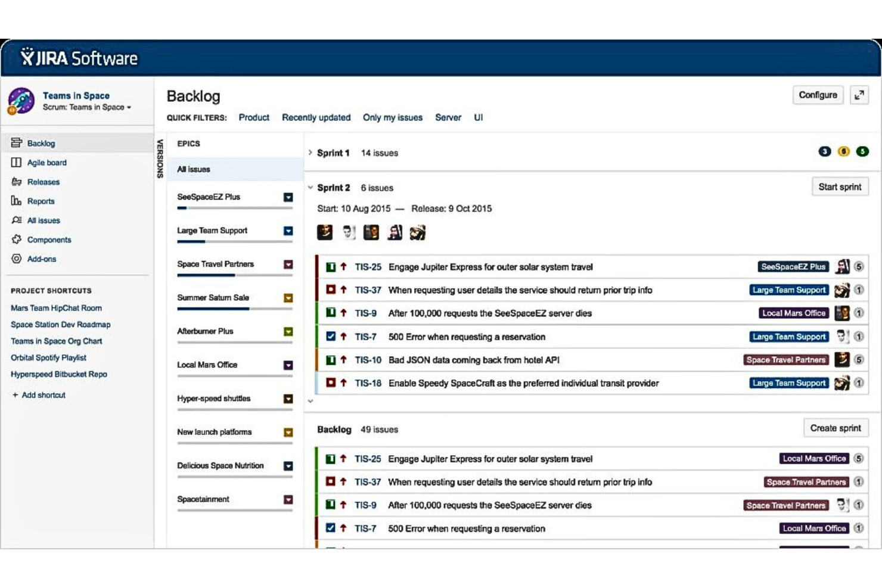Click the SeeSpaceEZ Plus epic progress bar
882x588 pixels.
tap(235, 208)
